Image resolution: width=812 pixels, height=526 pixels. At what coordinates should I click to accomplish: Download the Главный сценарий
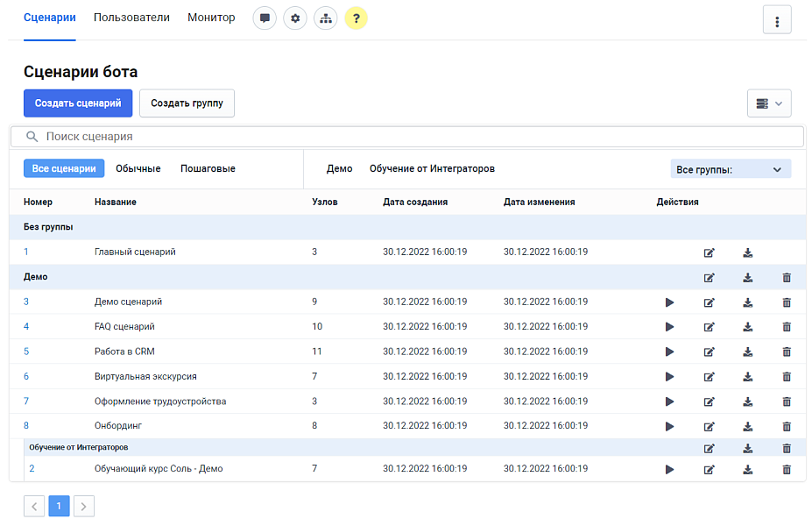[747, 252]
